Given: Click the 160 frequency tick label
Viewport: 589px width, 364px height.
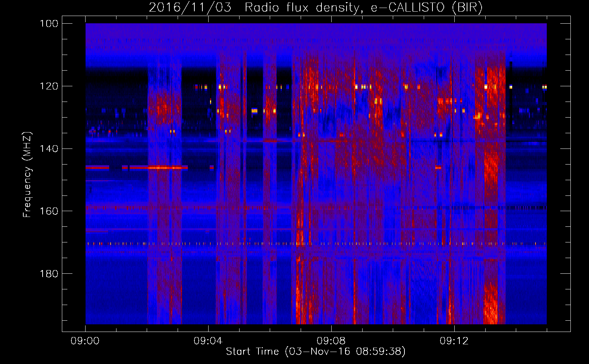Looking at the screenshot, I should (49, 211).
